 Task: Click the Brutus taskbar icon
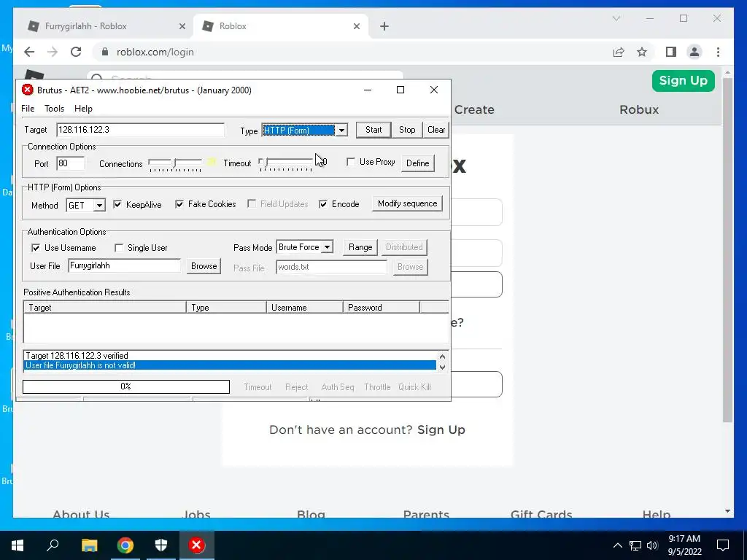tap(196, 545)
